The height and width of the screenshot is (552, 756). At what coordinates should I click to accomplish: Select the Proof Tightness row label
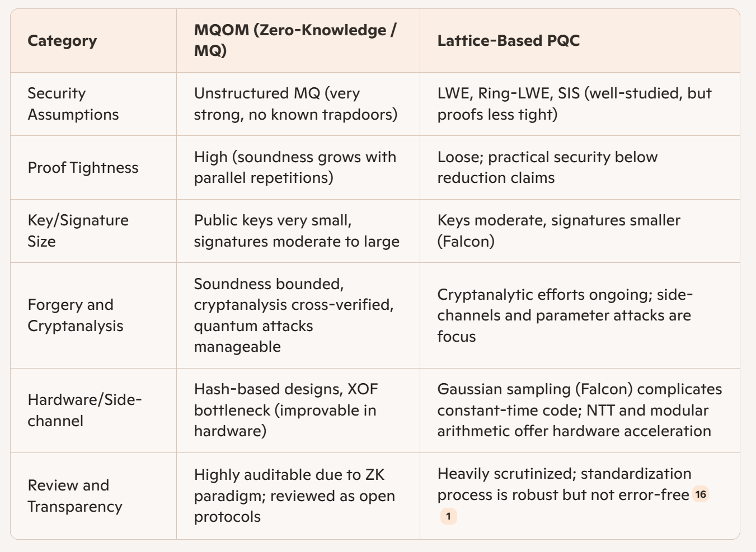tap(83, 168)
